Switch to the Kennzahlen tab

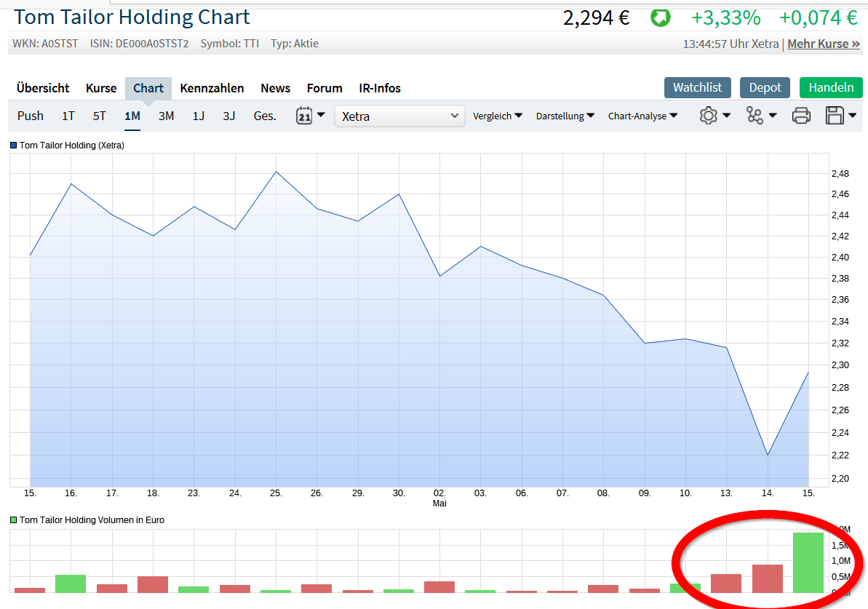pyautogui.click(x=212, y=88)
